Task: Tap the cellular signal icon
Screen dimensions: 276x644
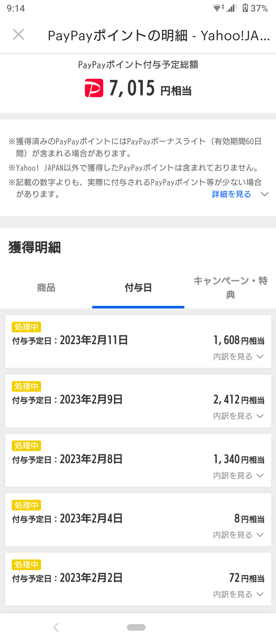Action: tap(232, 8)
